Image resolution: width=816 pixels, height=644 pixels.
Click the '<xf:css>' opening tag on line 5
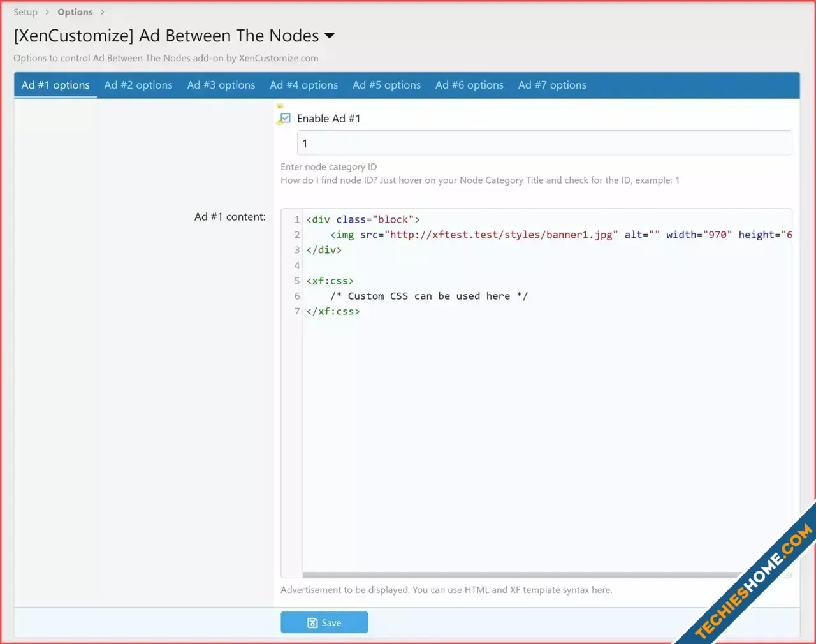point(330,281)
